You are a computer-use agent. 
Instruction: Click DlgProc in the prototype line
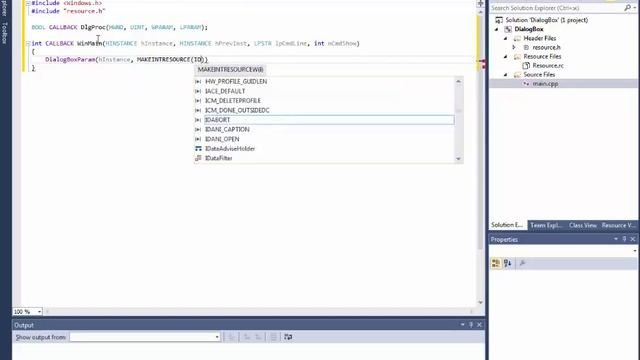[93, 27]
